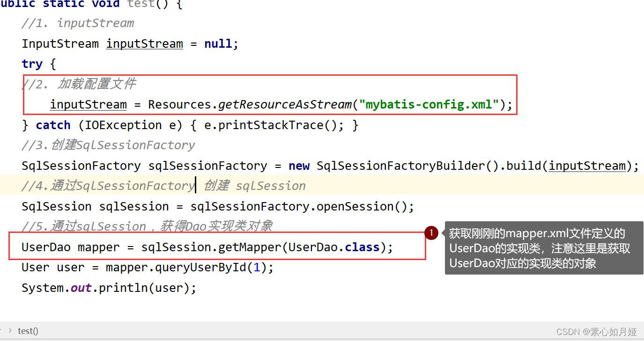
Task: Select the '//3.创建SqlSessionFactory' comment
Action: click(108, 145)
